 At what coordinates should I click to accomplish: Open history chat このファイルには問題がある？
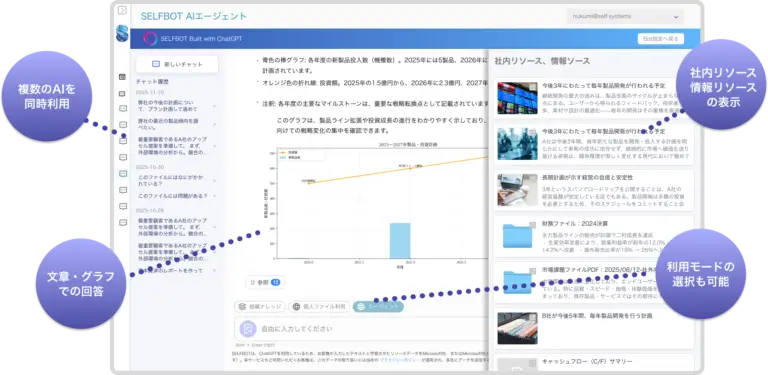point(172,196)
